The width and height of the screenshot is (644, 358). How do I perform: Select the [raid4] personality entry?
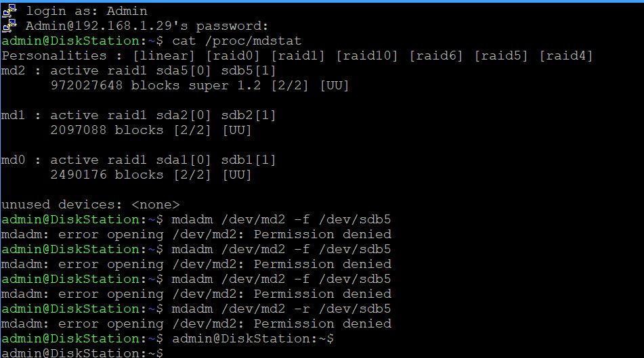coord(565,55)
